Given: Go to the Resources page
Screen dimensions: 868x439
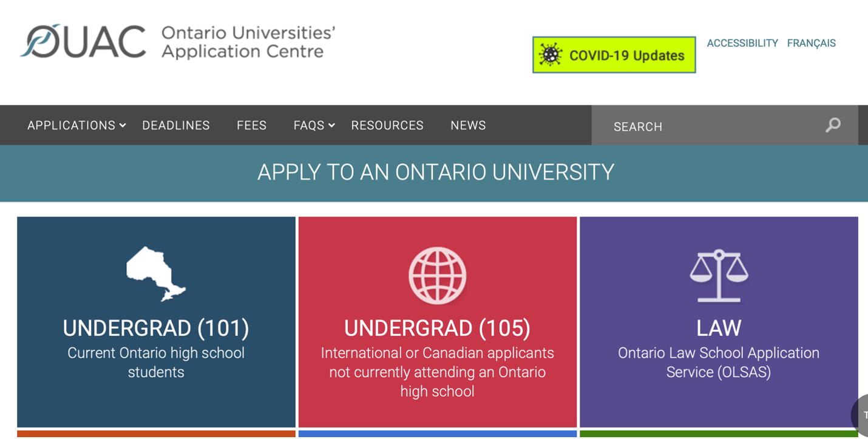Looking at the screenshot, I should [x=387, y=126].
